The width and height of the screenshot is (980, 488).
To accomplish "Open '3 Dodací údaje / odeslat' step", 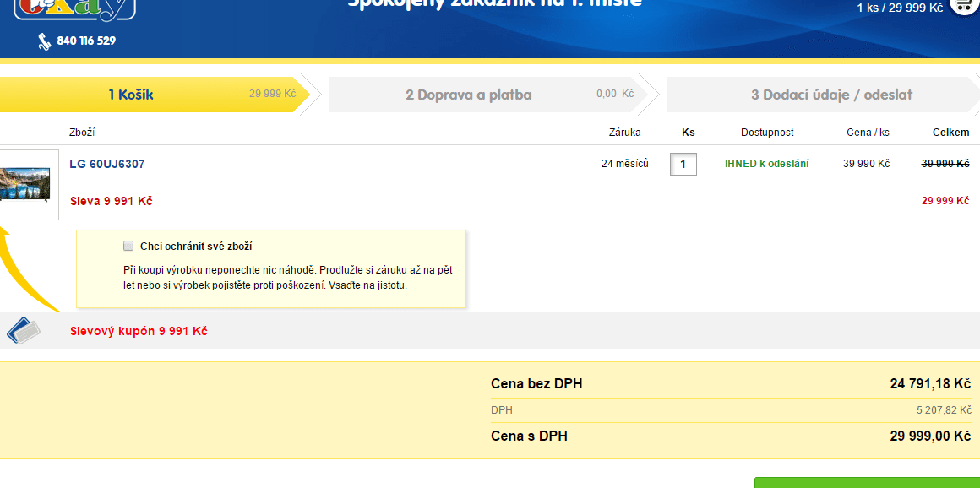I will click(824, 95).
